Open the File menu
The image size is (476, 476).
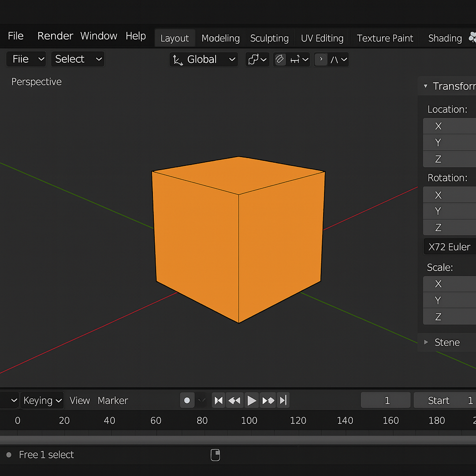click(15, 36)
